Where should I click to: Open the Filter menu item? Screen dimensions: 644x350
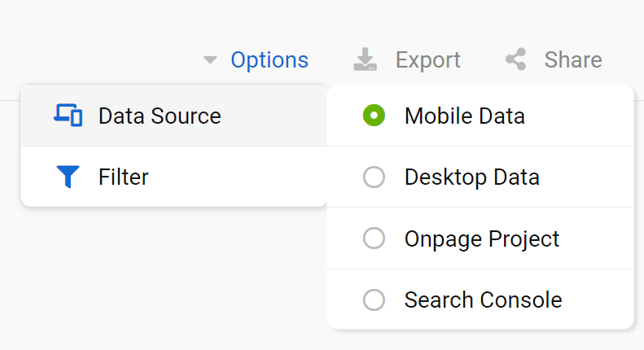[x=173, y=177]
